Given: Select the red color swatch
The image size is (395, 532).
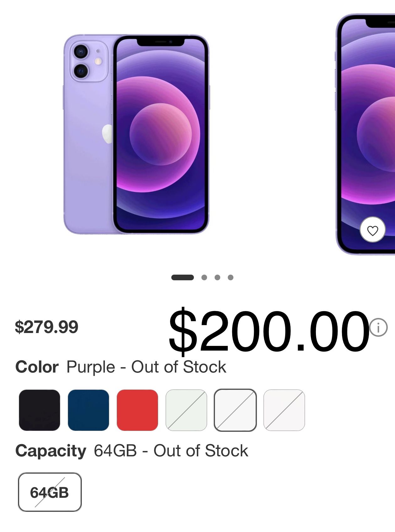Looking at the screenshot, I should click(137, 410).
